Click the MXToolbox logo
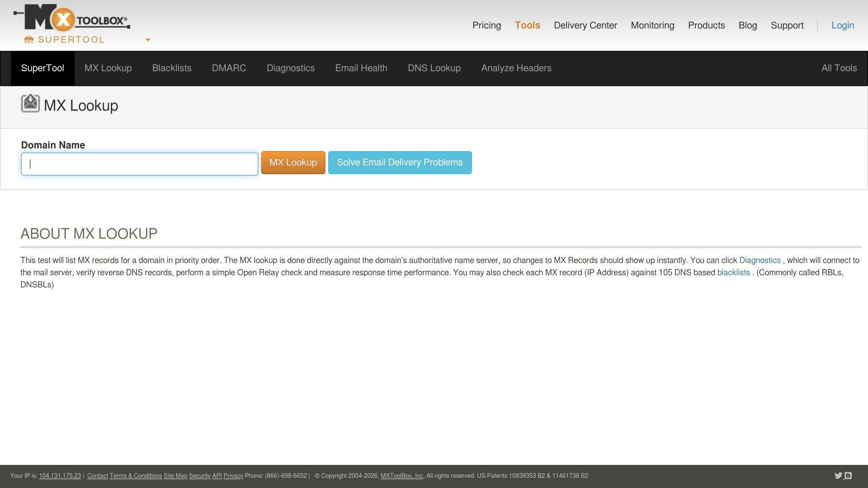 pos(72,18)
